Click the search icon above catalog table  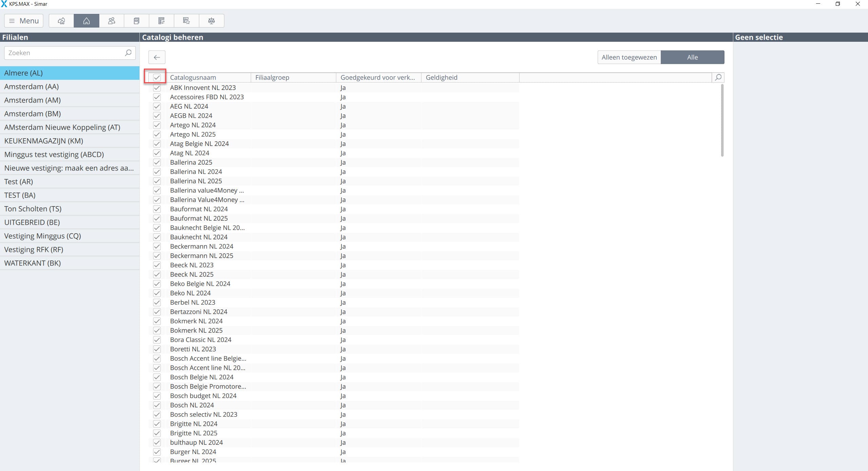pyautogui.click(x=718, y=77)
